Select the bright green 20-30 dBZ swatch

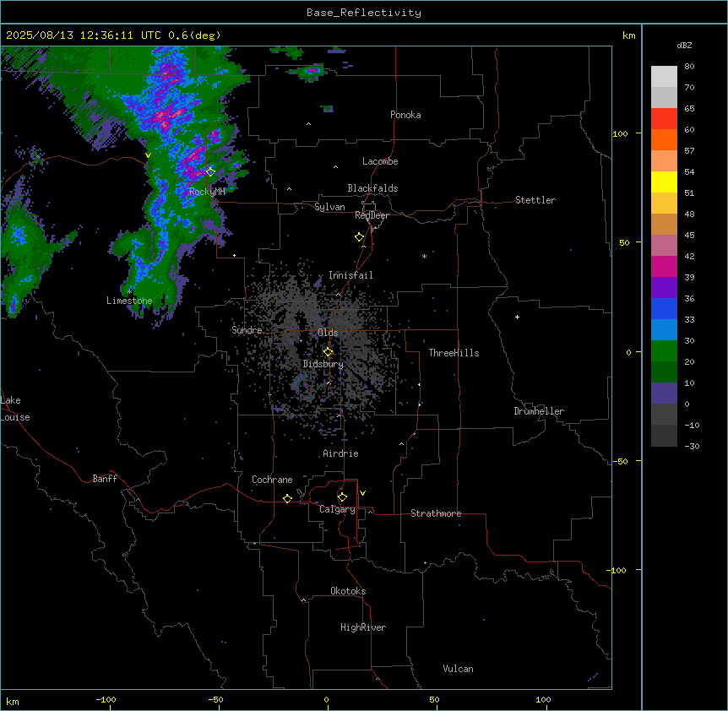[664, 351]
